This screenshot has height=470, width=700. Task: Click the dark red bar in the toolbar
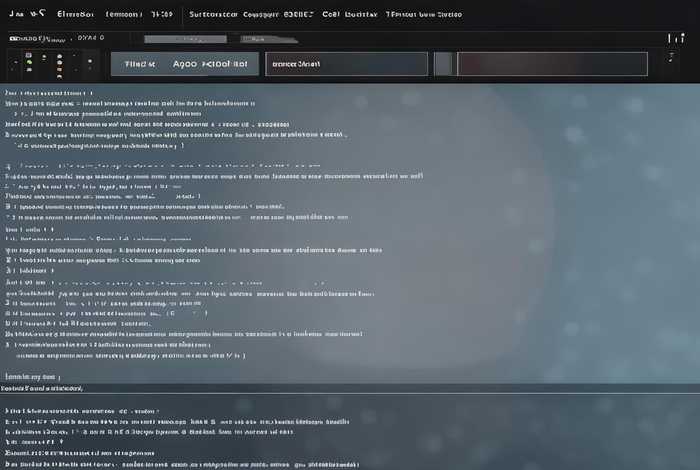[x=551, y=64]
